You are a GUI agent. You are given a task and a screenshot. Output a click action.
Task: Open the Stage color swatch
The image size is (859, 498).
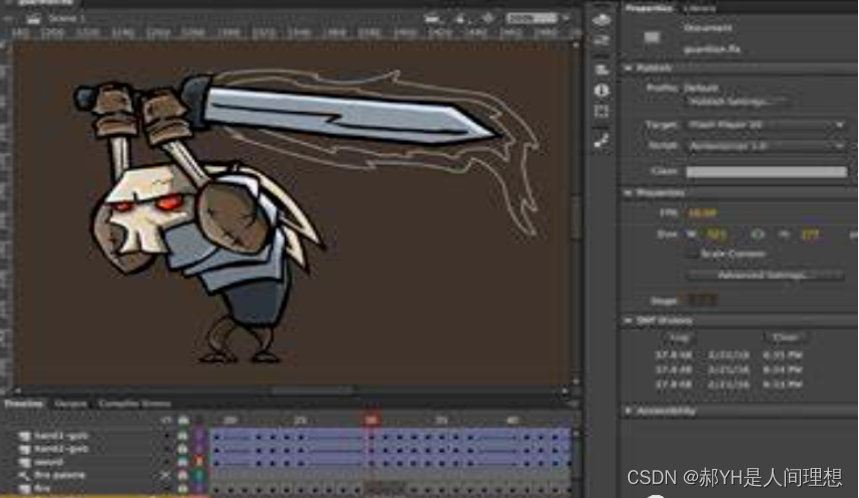tap(702, 300)
